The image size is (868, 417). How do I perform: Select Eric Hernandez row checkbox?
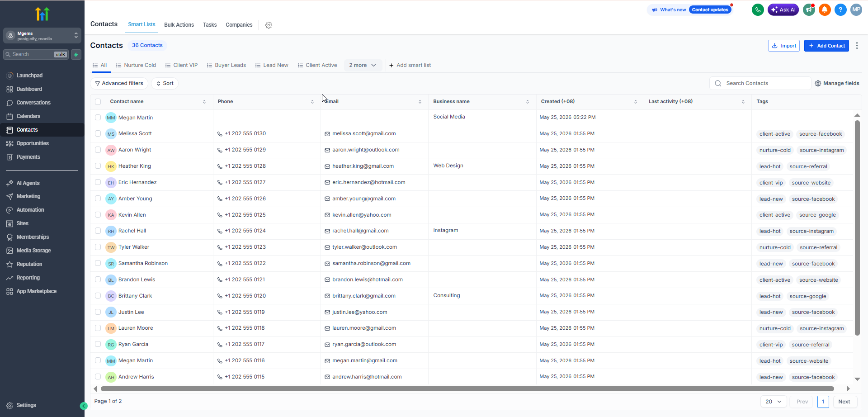pyautogui.click(x=98, y=182)
